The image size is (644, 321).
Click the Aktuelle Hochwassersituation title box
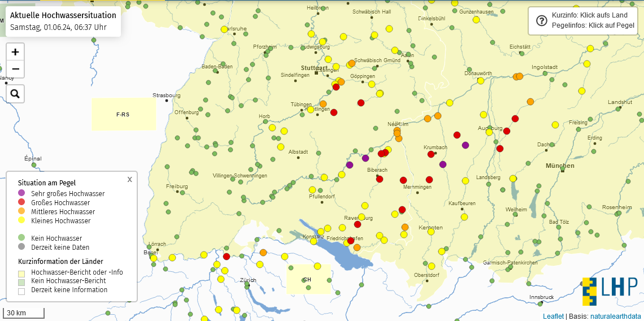pyautogui.click(x=63, y=21)
